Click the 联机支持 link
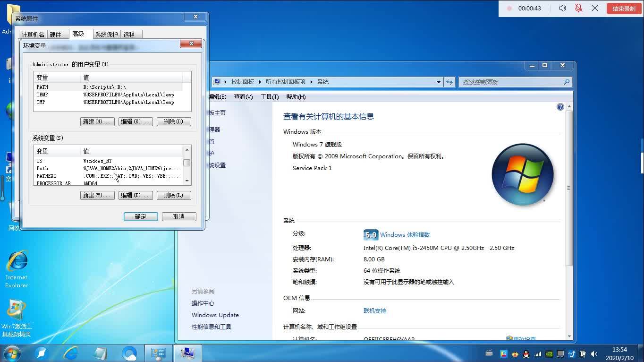This screenshot has height=362, width=644. (375, 311)
